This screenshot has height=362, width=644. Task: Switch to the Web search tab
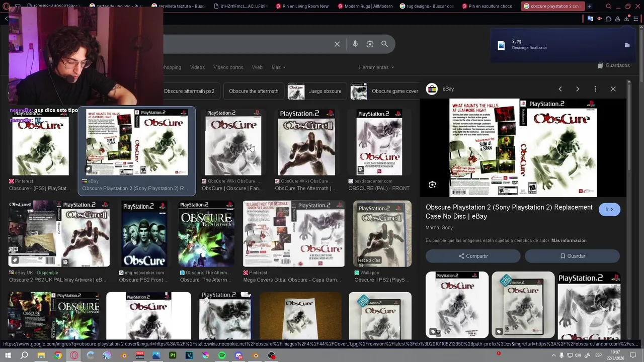coord(257,67)
